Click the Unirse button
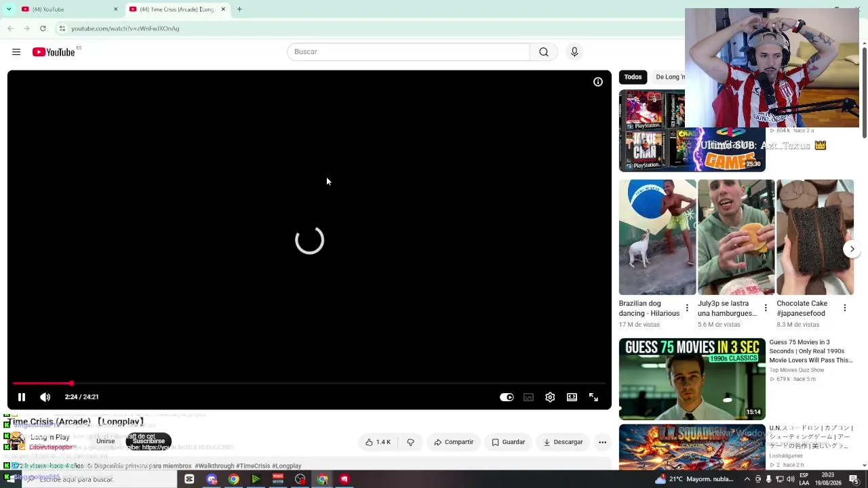Viewport: 868px width, 488px height. pyautogui.click(x=105, y=441)
